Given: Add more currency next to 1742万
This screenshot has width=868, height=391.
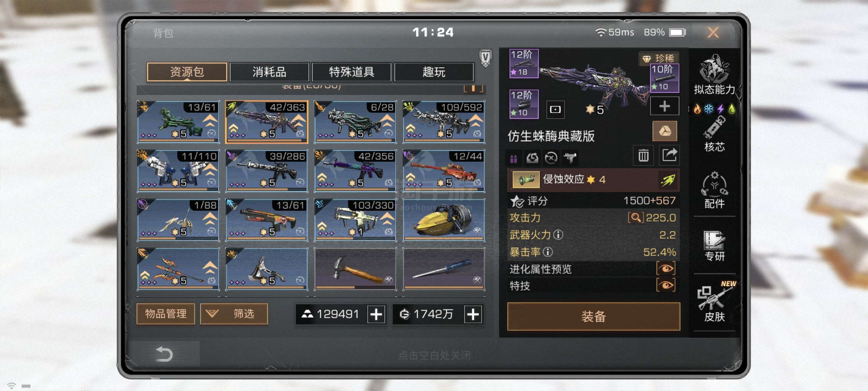Looking at the screenshot, I should [x=473, y=314].
